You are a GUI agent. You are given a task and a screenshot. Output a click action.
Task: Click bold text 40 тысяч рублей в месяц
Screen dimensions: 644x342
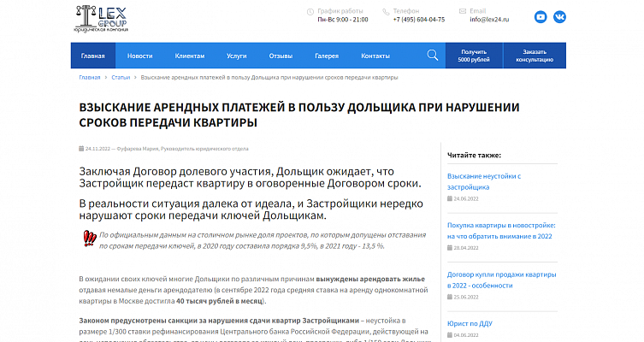point(220,301)
